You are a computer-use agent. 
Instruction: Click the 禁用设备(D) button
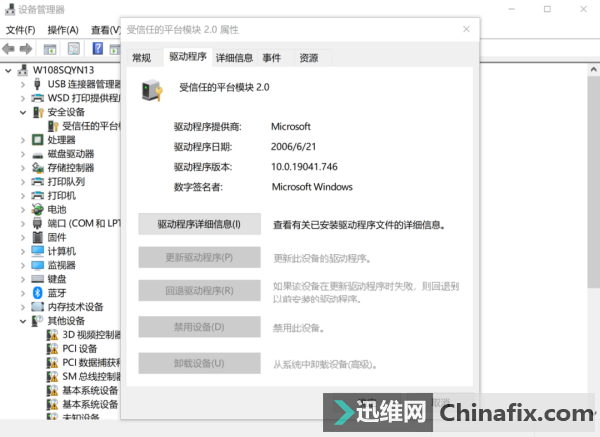[199, 327]
